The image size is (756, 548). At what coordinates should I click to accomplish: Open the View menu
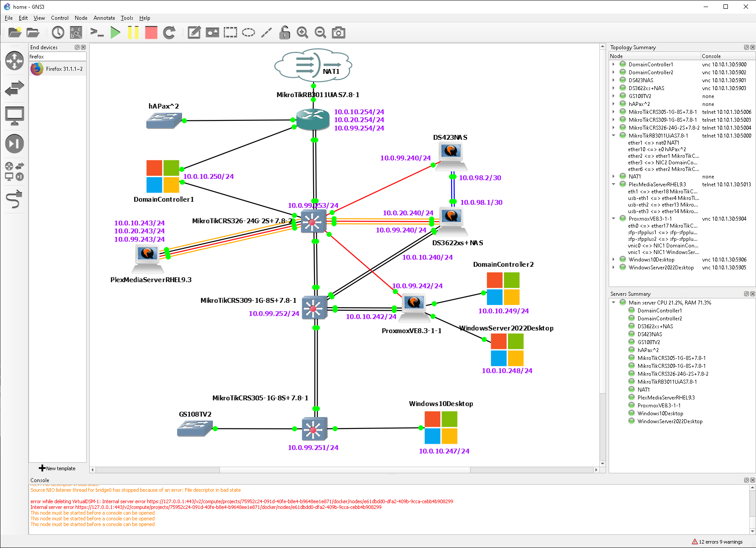pyautogui.click(x=39, y=18)
